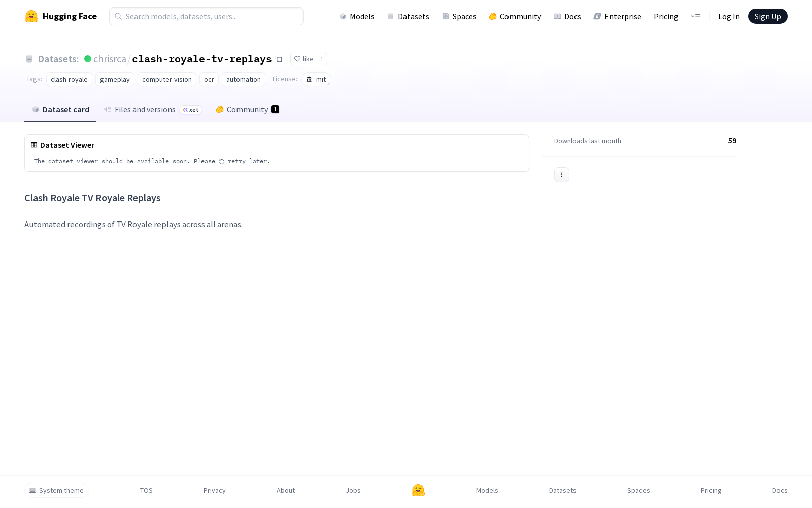Click the xet badge on Files tab

191,110
